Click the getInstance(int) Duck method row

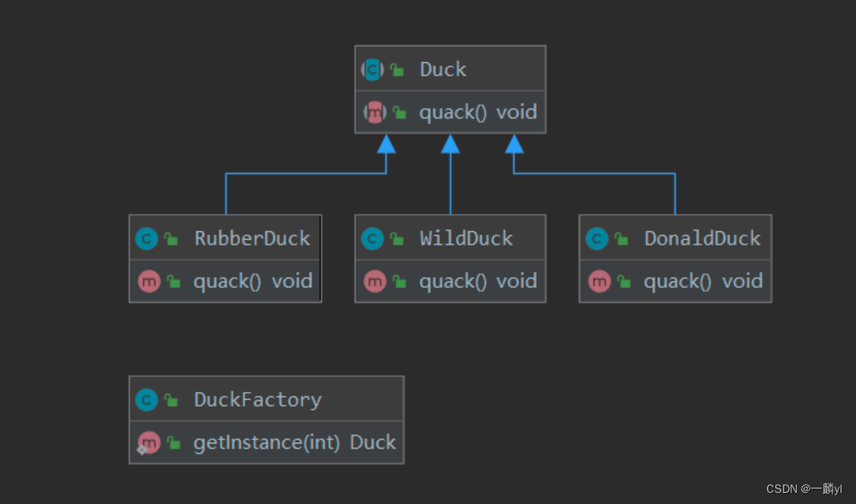[293, 443]
